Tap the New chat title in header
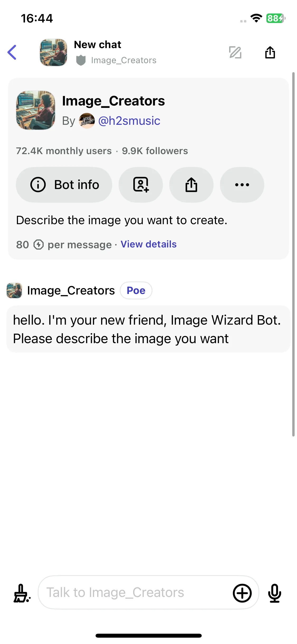The image size is (297, 644). click(x=97, y=45)
